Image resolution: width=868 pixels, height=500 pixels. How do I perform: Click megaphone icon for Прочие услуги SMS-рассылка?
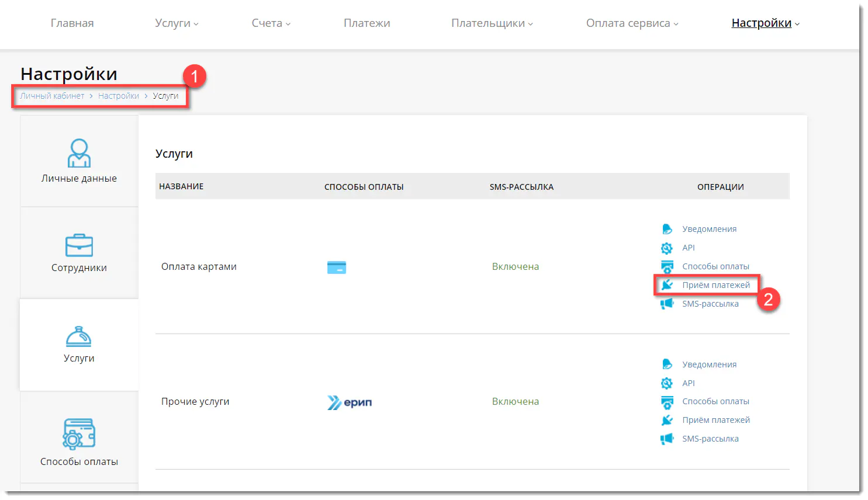coord(667,439)
